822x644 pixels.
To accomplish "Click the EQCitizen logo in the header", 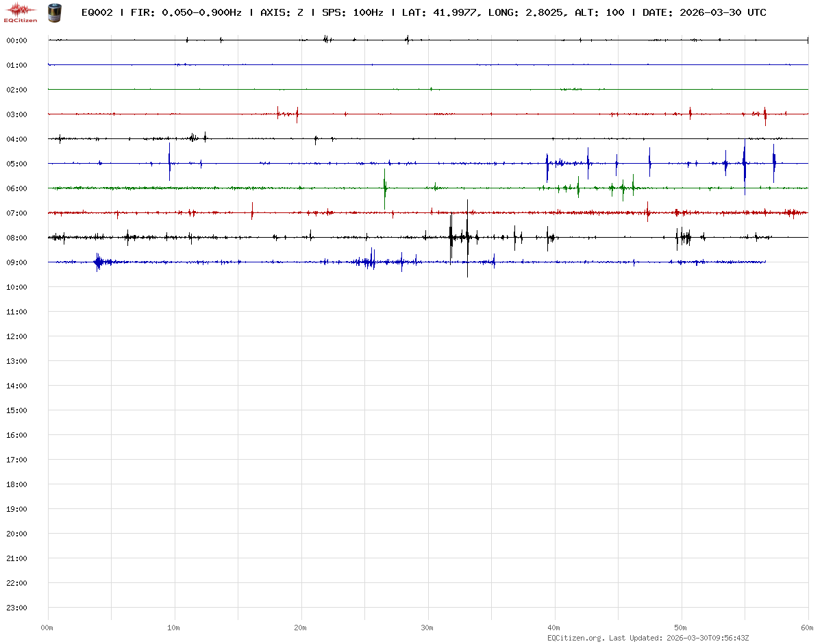I will (21, 12).
